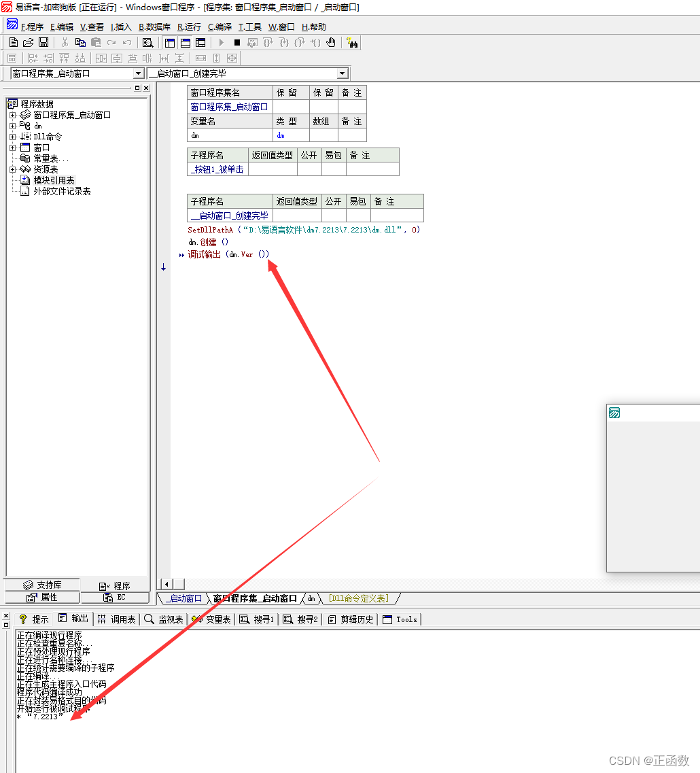This screenshot has height=773, width=700.
Task: Close the left program tree panel
Action: tap(146, 88)
